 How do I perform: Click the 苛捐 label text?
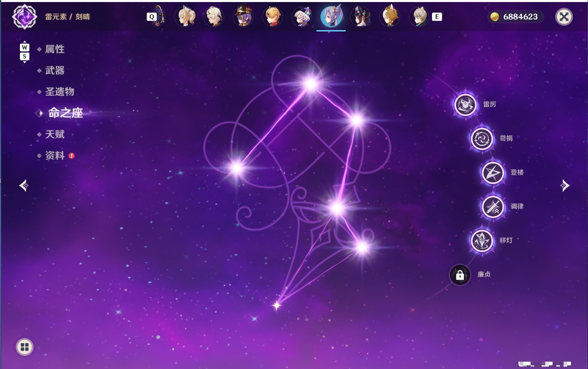[x=506, y=138]
